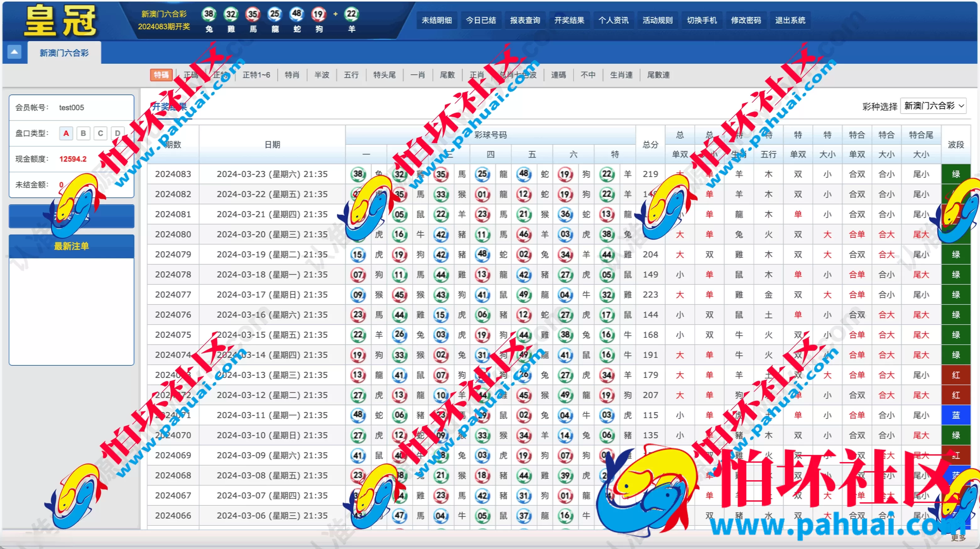Switch to the 半波 tab
The image size is (980, 549).
pos(321,75)
